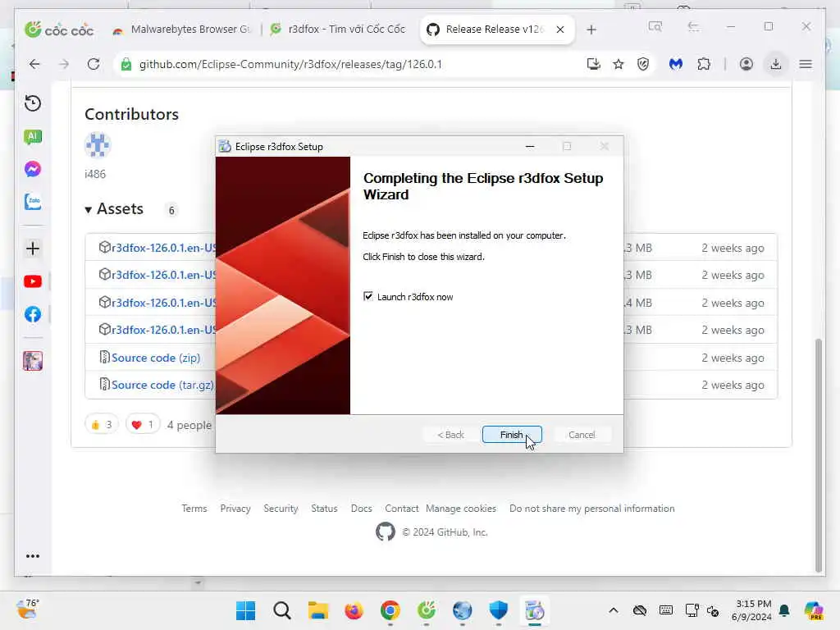Click the browser back arrow
840x630 pixels.
34,64
